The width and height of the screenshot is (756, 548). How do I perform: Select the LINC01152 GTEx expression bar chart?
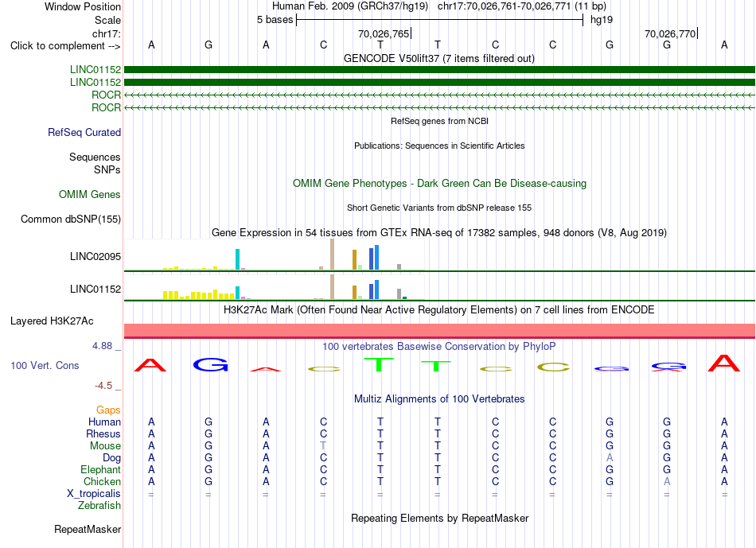(x=275, y=287)
